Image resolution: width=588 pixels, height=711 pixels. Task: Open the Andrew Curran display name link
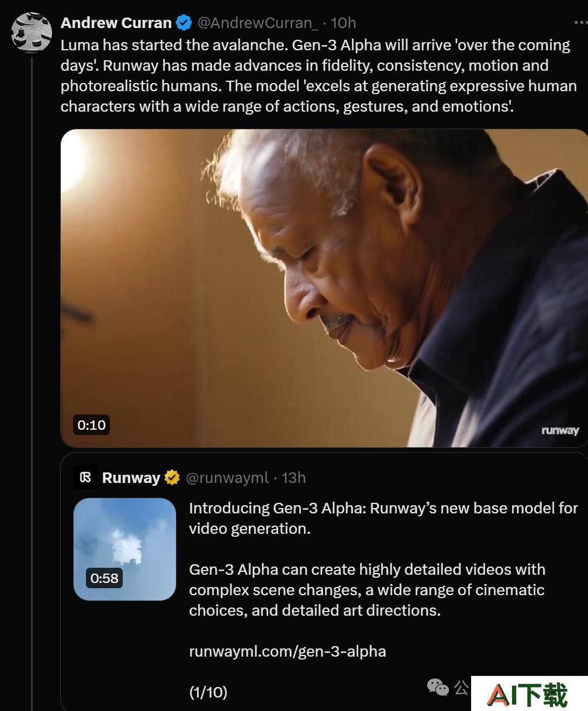116,23
